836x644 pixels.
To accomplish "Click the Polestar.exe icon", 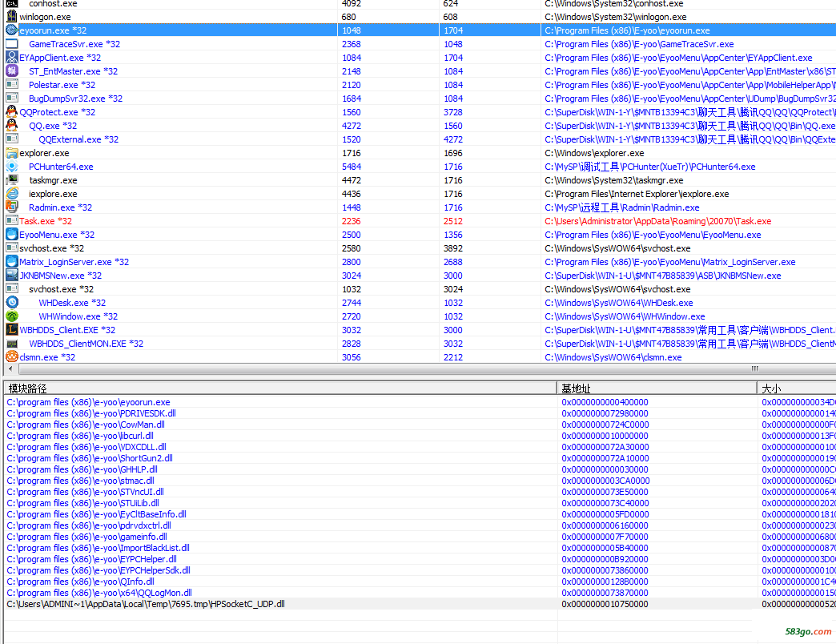I will [x=12, y=85].
